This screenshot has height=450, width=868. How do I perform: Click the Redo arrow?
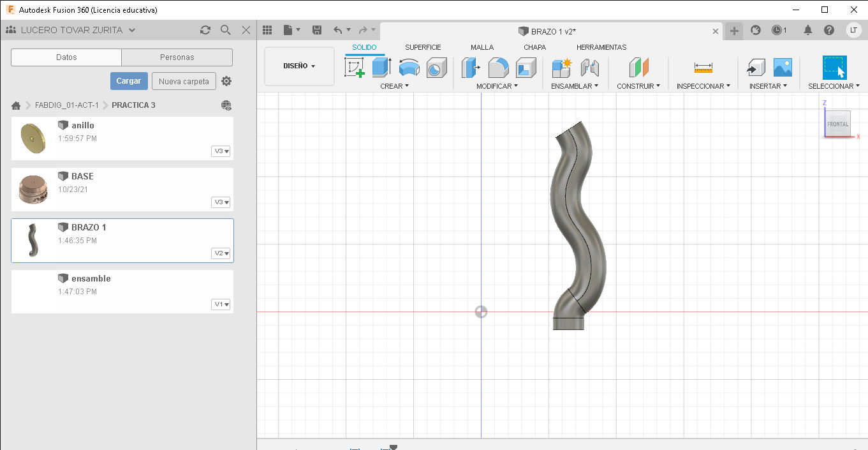click(362, 30)
